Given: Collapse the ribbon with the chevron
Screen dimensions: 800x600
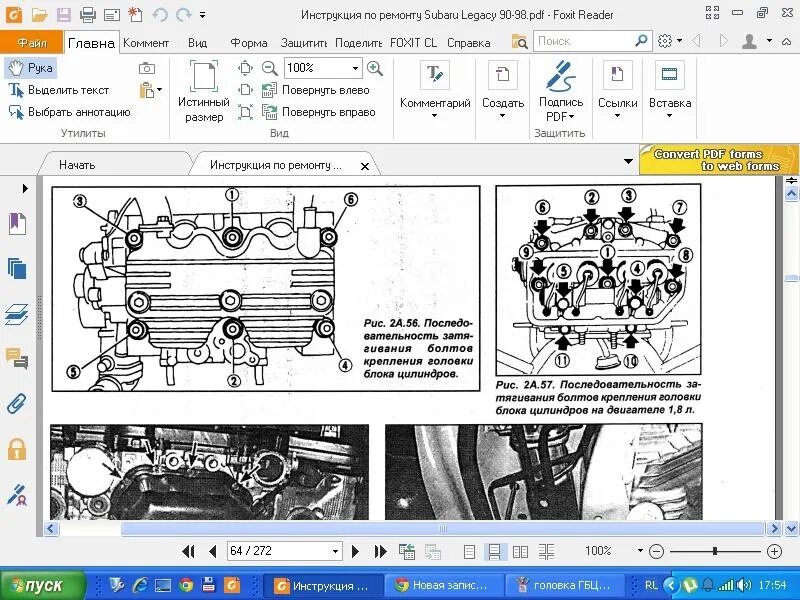Looking at the screenshot, I should click(x=787, y=42).
